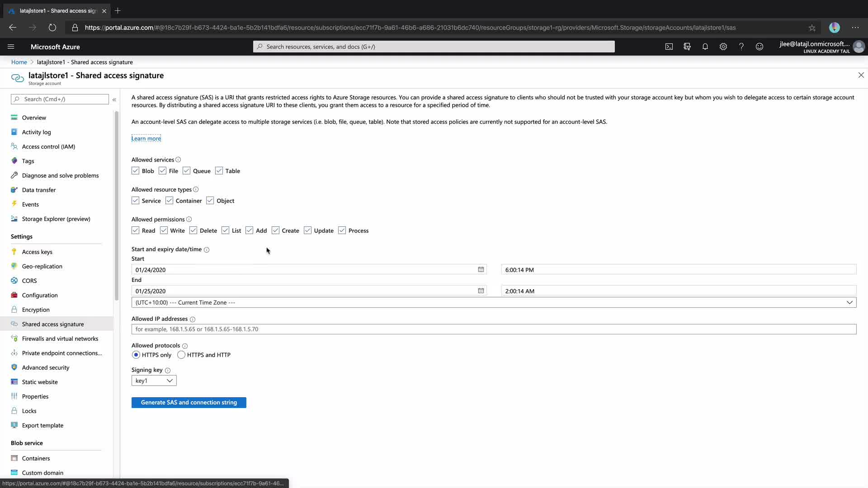Open Cloud Shell from the top bar

tap(669, 47)
